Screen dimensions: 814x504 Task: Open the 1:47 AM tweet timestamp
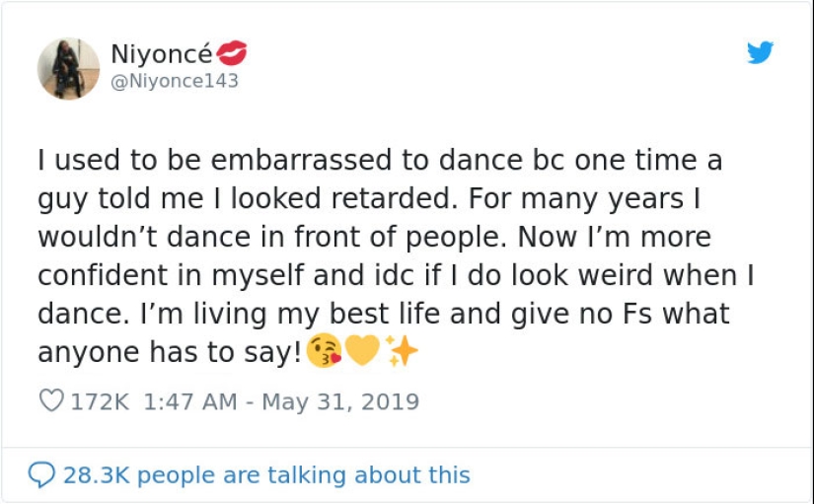point(189,401)
